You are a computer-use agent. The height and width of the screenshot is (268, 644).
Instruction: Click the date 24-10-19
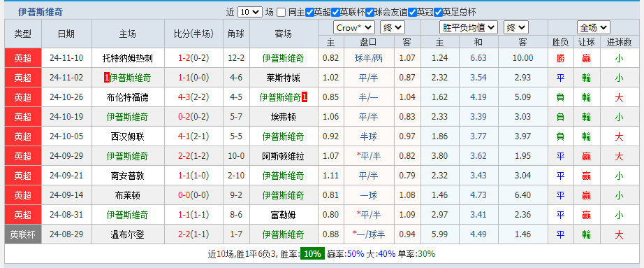point(66,117)
